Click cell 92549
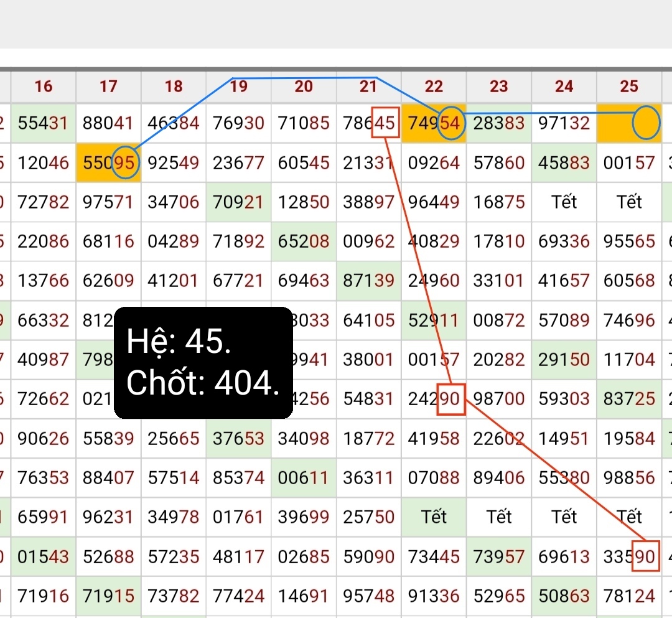Image resolution: width=672 pixels, height=618 pixels. click(174, 163)
